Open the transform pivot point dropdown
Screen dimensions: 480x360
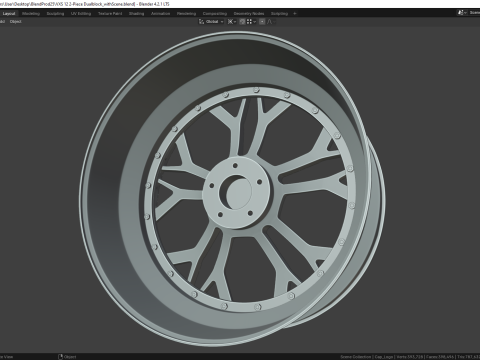pyautogui.click(x=232, y=22)
